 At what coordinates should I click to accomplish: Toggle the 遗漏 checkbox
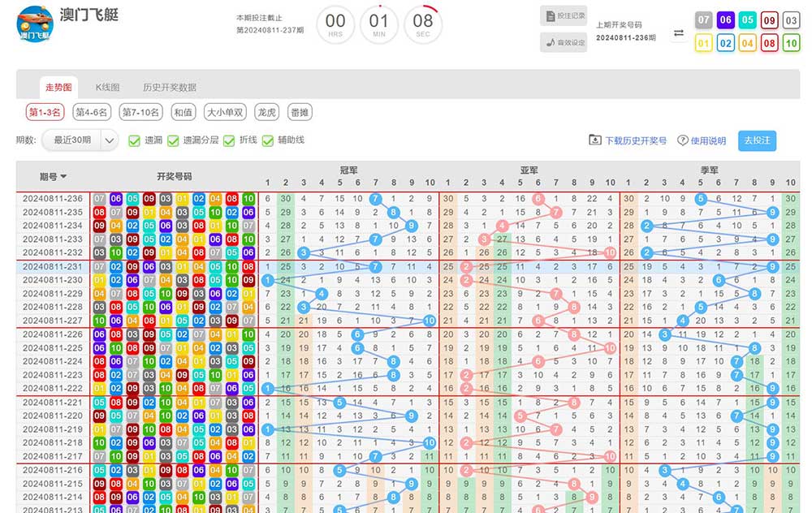135,140
